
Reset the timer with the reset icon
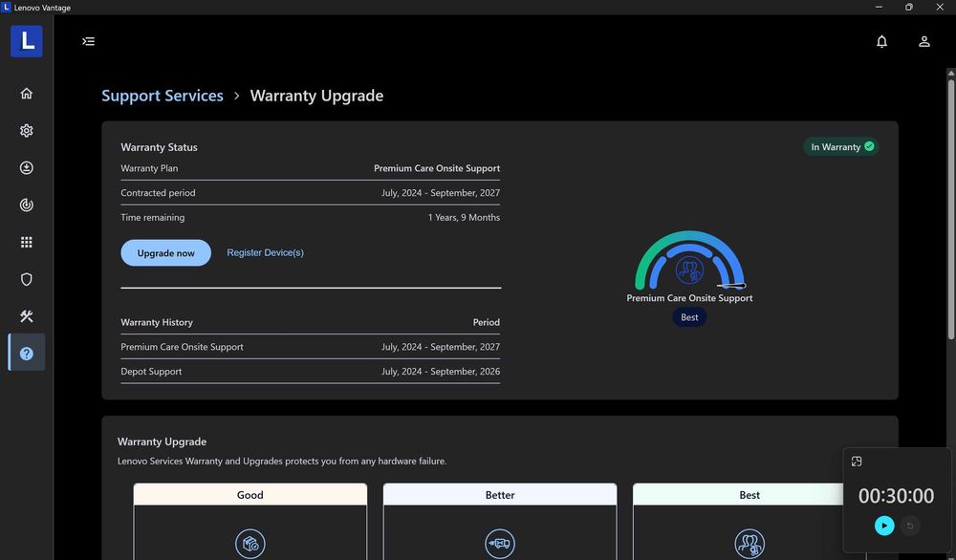(x=910, y=526)
